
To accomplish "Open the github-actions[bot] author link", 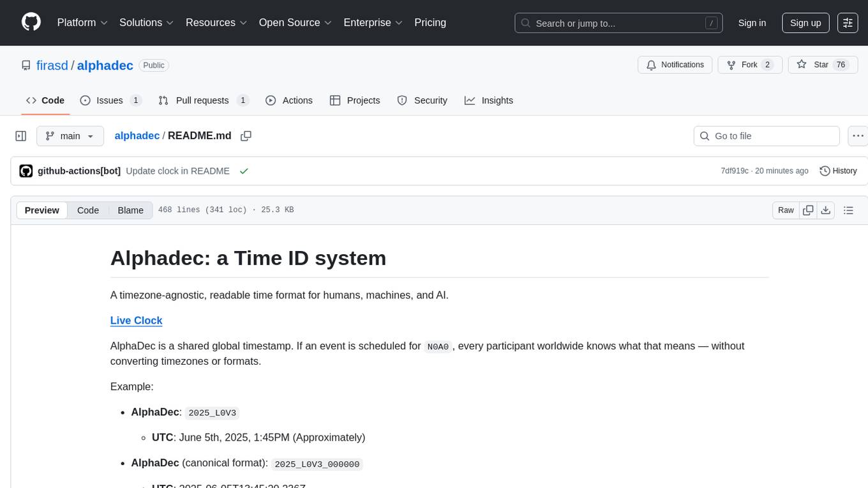I will pyautogui.click(x=79, y=171).
